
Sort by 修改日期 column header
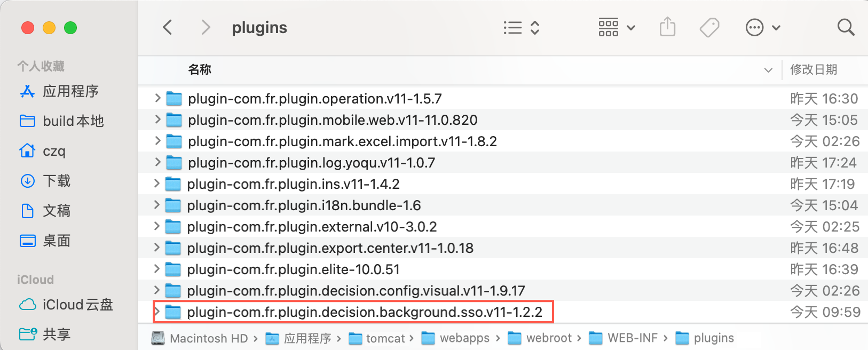click(x=814, y=69)
